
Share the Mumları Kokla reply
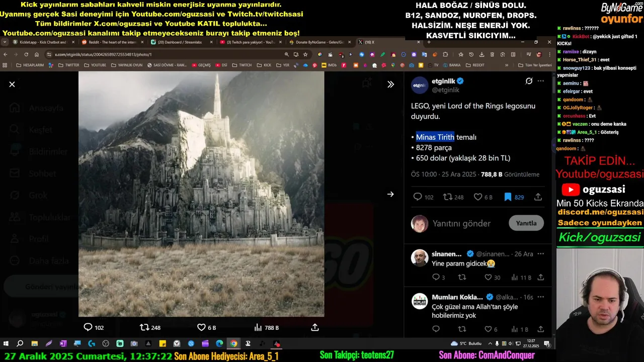pos(541,329)
